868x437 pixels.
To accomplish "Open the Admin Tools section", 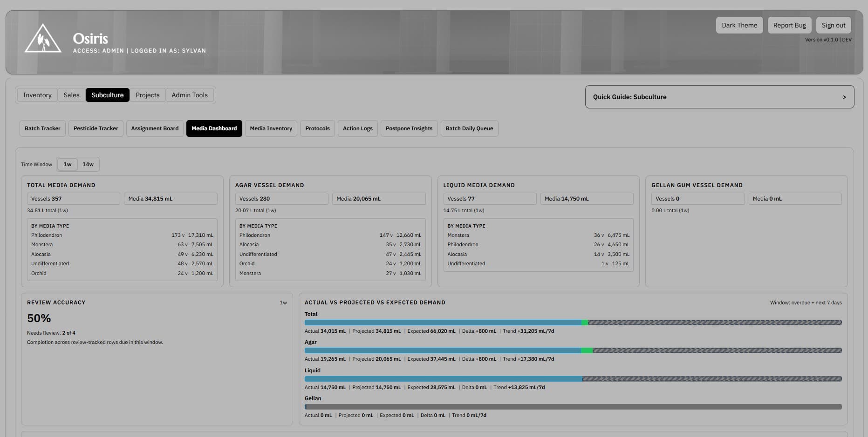I will point(190,94).
